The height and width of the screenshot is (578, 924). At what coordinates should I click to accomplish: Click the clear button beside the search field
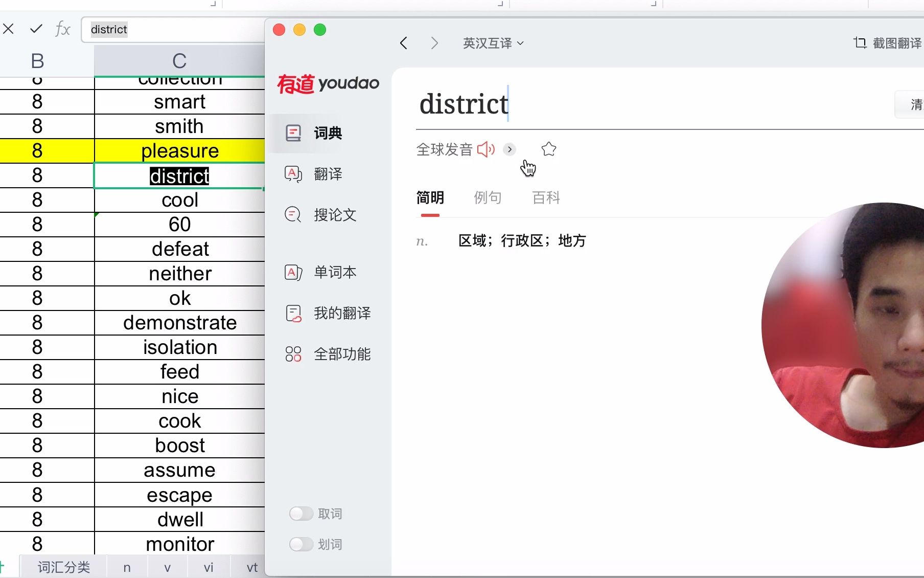pos(910,104)
